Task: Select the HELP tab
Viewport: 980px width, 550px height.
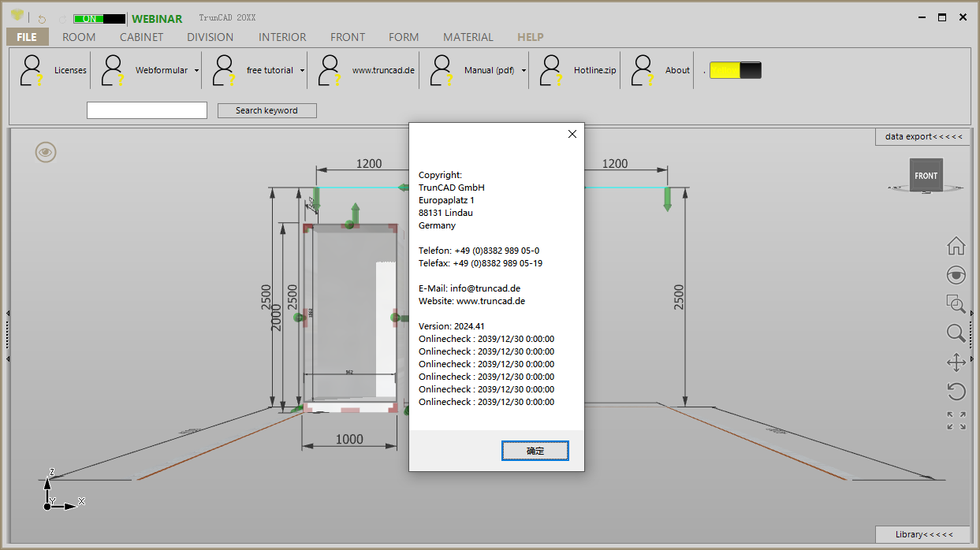Action: (x=531, y=37)
